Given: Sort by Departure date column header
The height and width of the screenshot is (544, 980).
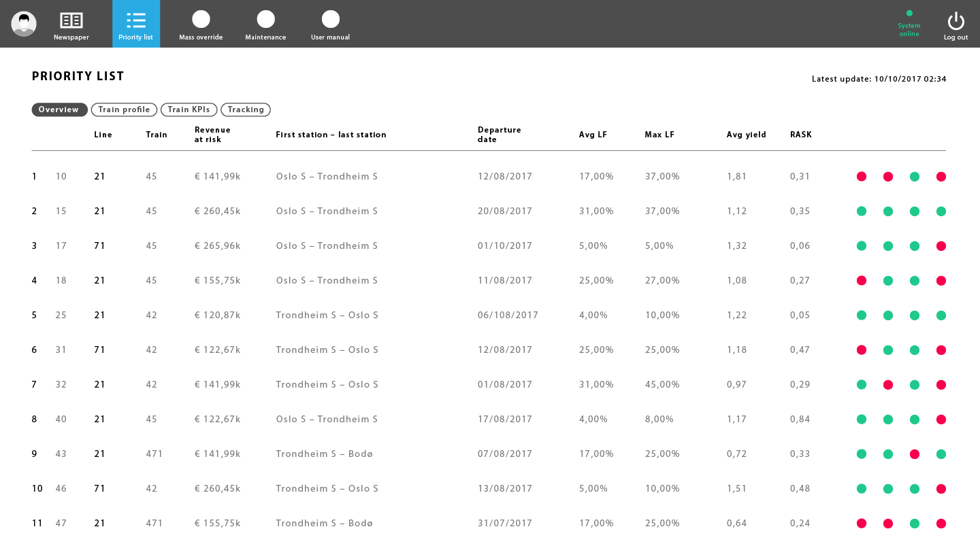Looking at the screenshot, I should point(499,135).
